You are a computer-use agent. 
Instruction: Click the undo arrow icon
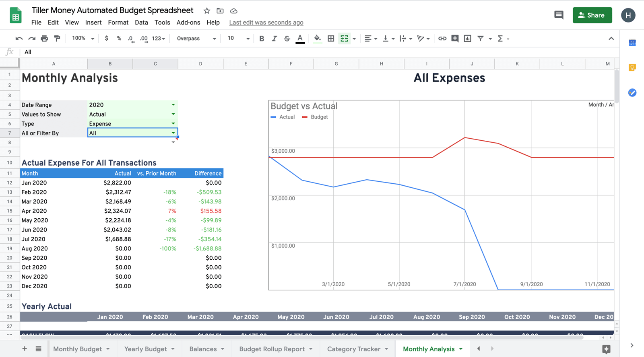point(19,39)
